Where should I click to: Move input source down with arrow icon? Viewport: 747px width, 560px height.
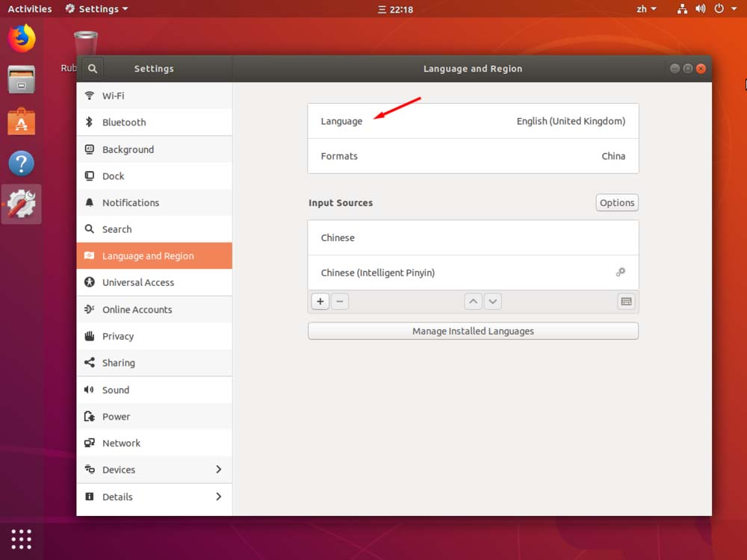tap(492, 301)
